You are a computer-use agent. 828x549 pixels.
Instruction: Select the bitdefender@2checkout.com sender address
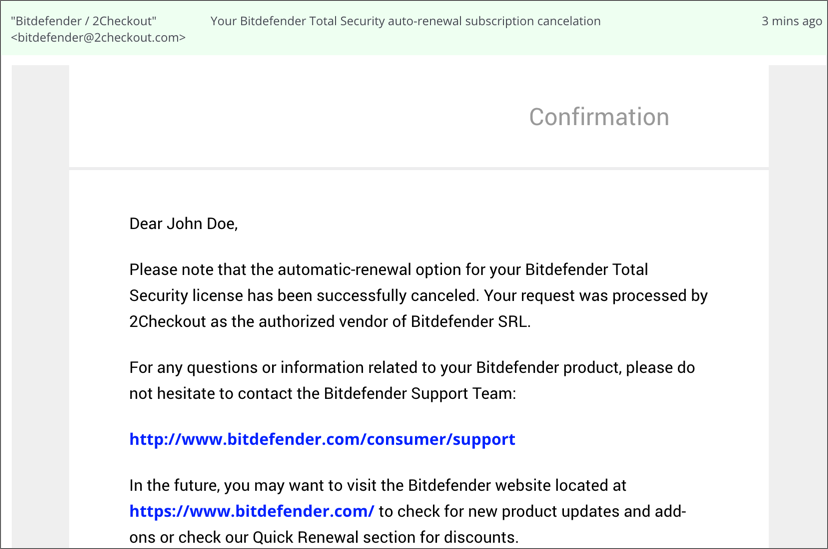[98, 38]
